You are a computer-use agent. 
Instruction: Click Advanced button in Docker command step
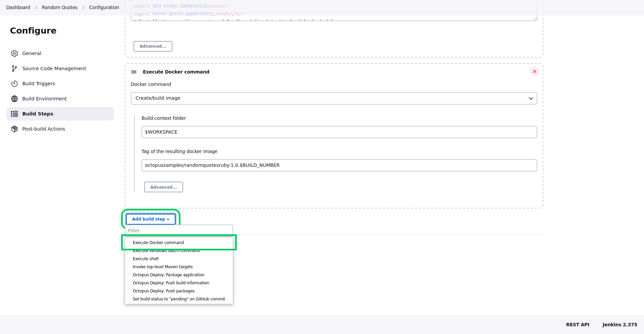pyautogui.click(x=164, y=187)
